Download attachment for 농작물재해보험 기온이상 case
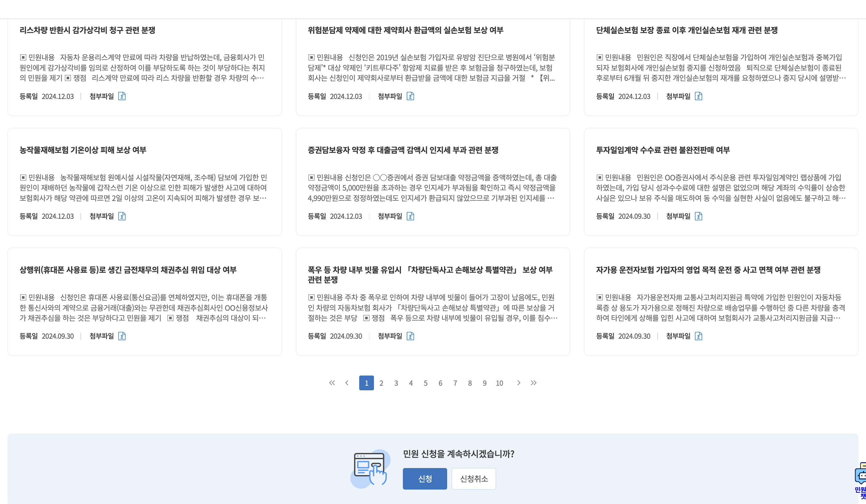This screenshot has height=504, width=866. point(122,216)
